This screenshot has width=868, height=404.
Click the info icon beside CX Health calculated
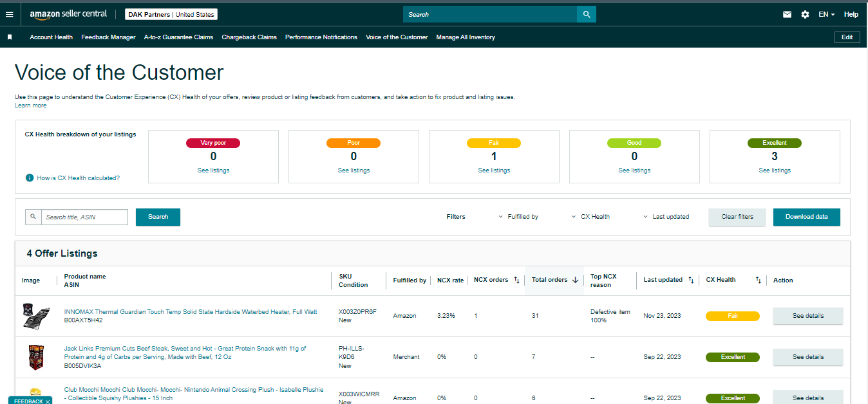coord(30,178)
